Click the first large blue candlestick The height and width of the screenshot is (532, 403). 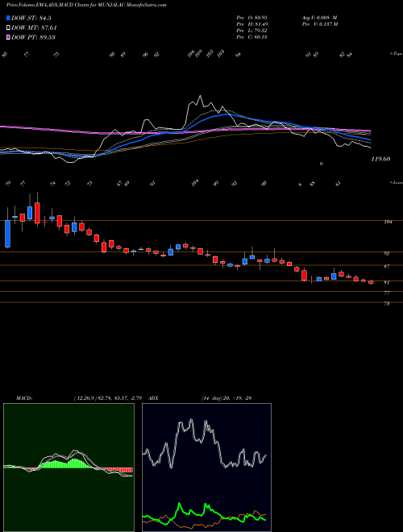coord(7,234)
